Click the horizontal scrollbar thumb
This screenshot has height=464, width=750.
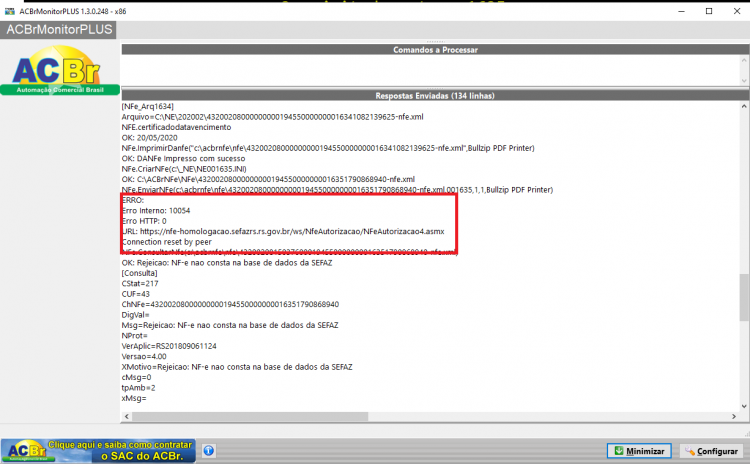[x=250, y=417]
